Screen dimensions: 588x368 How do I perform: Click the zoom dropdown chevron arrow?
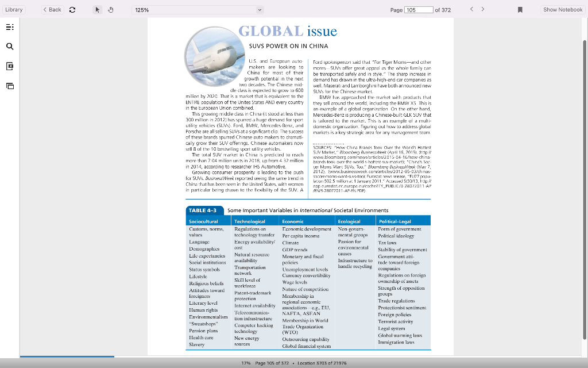click(260, 10)
